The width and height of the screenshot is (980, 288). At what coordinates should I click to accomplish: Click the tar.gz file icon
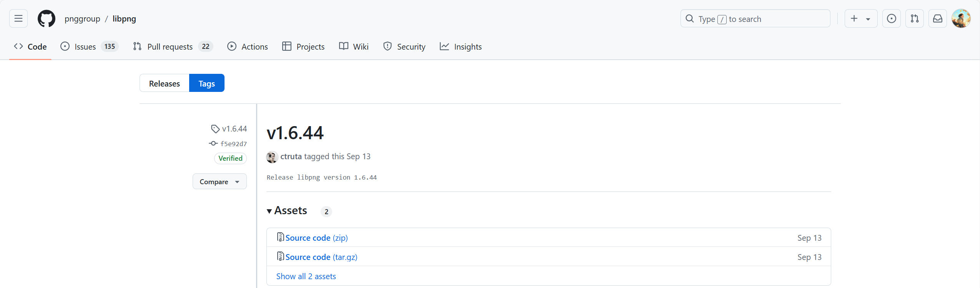281,256
